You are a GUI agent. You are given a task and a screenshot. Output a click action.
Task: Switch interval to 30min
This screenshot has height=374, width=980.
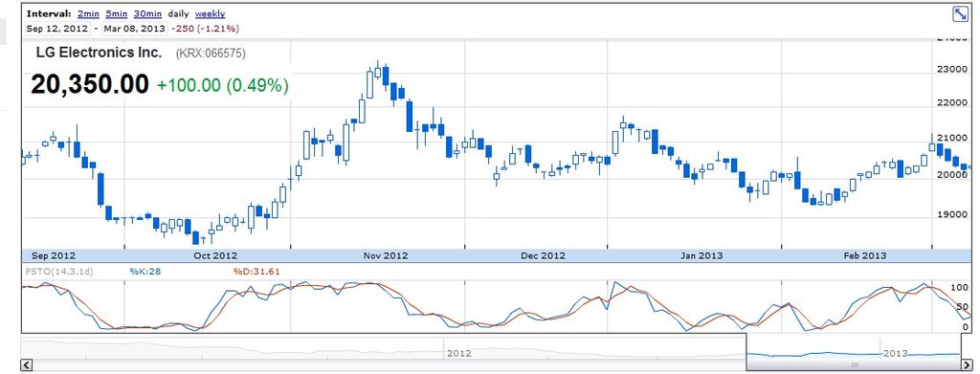(146, 13)
